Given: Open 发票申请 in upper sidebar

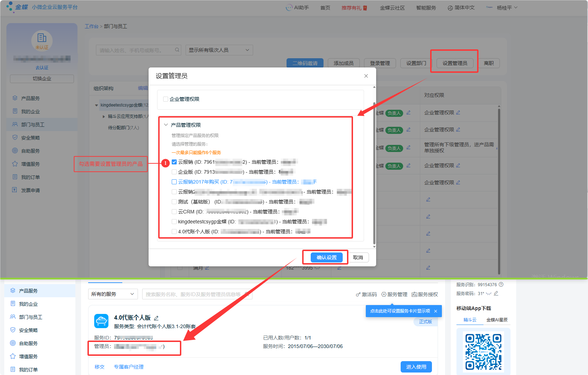Looking at the screenshot, I should 30,190.
